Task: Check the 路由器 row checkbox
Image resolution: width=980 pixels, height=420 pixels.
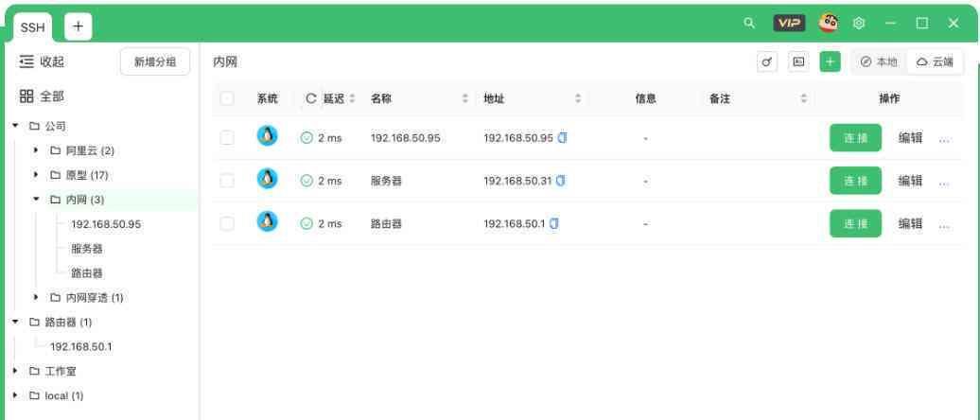Action: [x=227, y=224]
